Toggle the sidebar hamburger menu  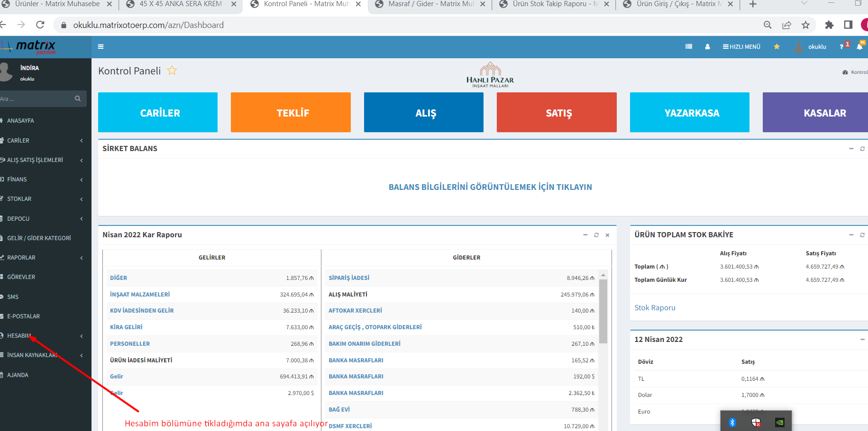(x=101, y=46)
